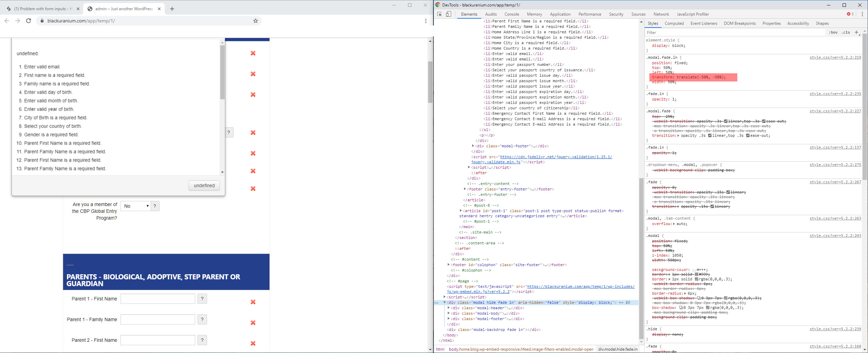Image resolution: width=868 pixels, height=353 pixels.
Task: Open color picker for the #999 border swatch
Action: pos(697,274)
